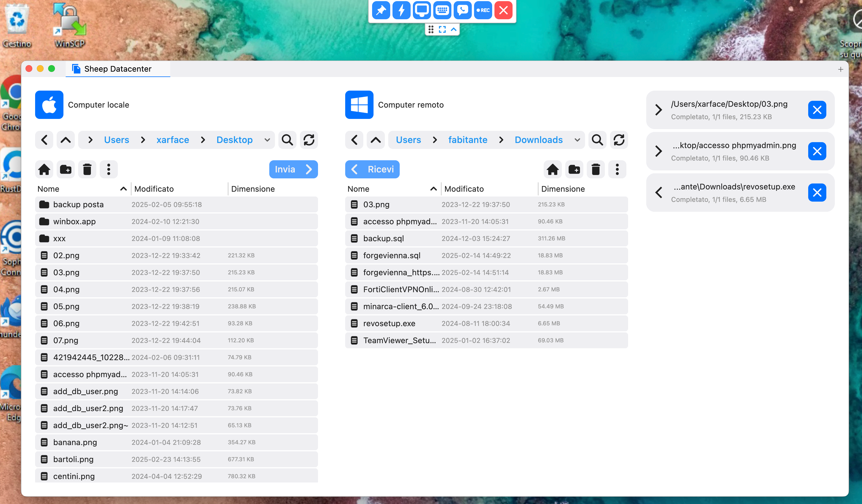Screen dimensions: 862x504
Task: Refresh the local Desktop file listing
Action: 309,140
